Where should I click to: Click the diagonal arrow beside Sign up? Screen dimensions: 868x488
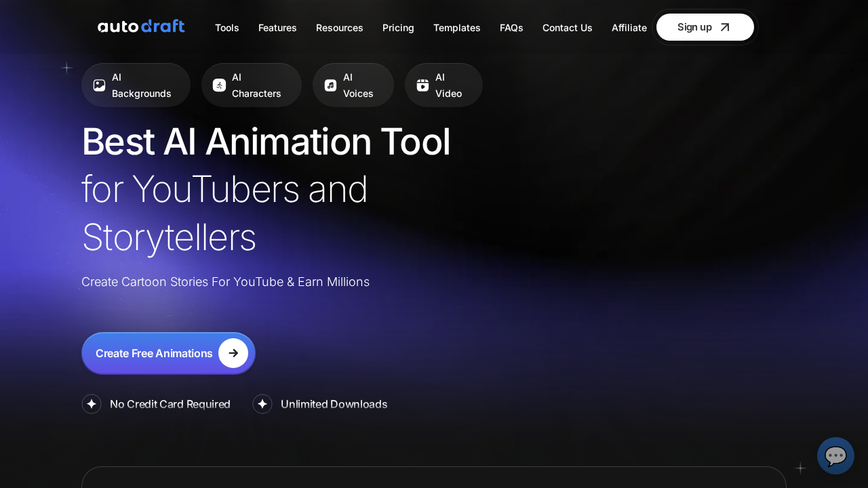click(725, 27)
